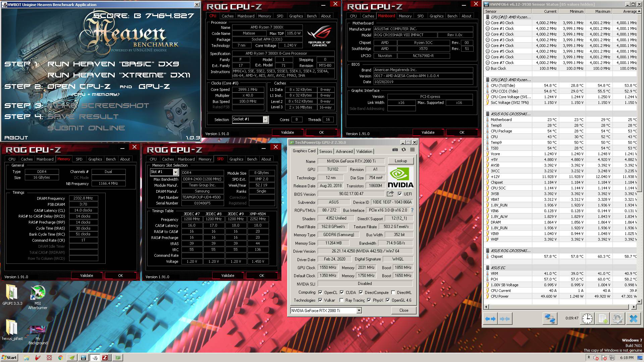644x362 pixels.
Task: Switch to the Validation tab in GPU-Z
Action: (364, 152)
